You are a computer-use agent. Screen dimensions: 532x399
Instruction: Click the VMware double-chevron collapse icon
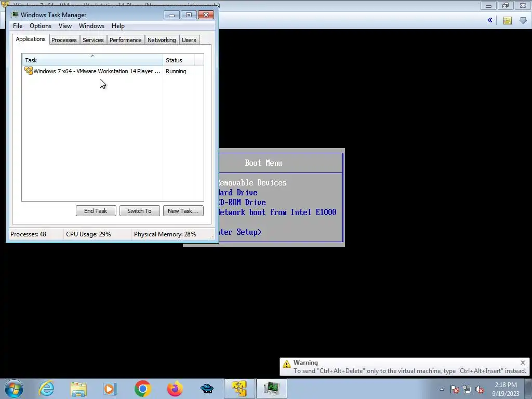click(490, 20)
